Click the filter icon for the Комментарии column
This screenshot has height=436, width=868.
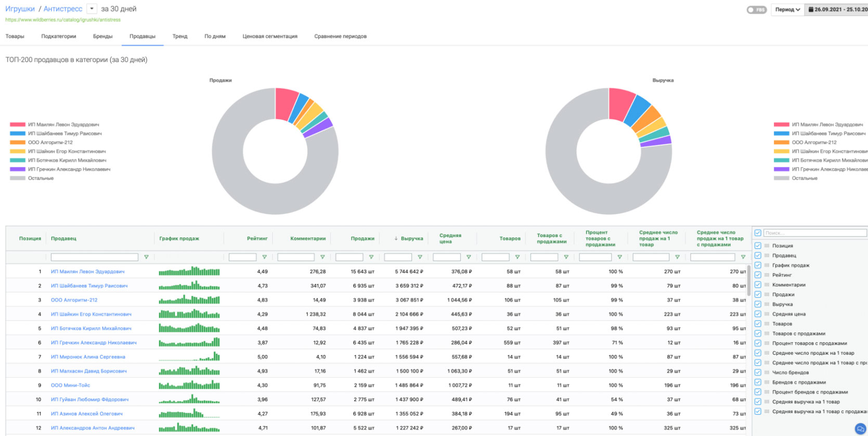pos(322,257)
